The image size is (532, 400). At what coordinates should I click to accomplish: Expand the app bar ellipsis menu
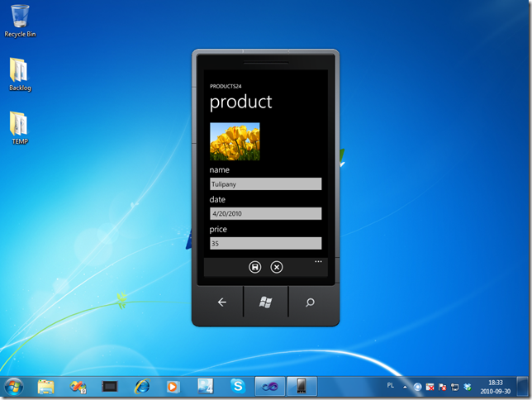coord(318,261)
